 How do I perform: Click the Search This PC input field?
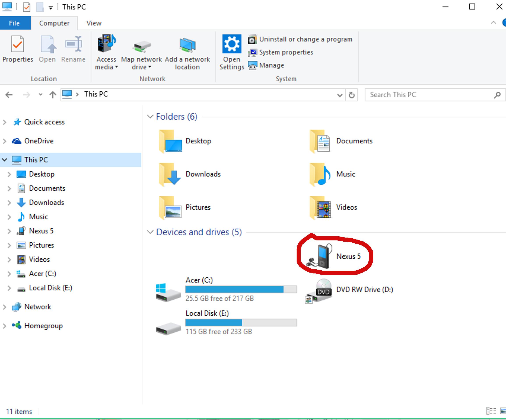pos(431,94)
